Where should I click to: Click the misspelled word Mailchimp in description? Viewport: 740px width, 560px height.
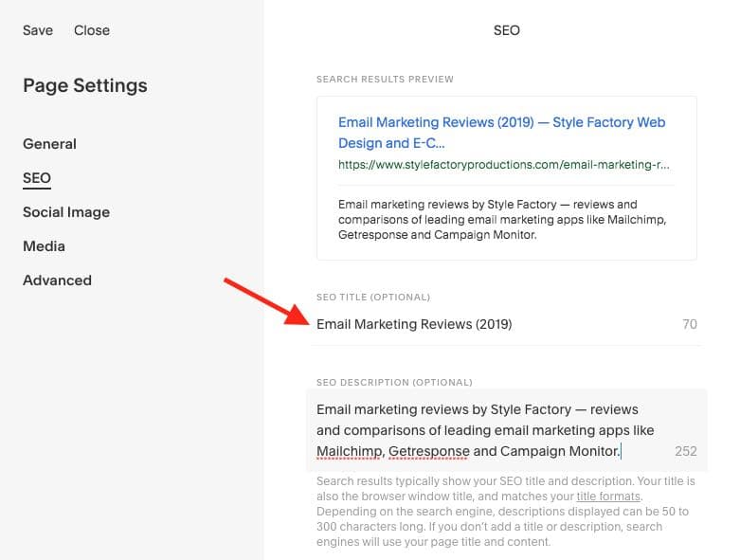pos(349,451)
